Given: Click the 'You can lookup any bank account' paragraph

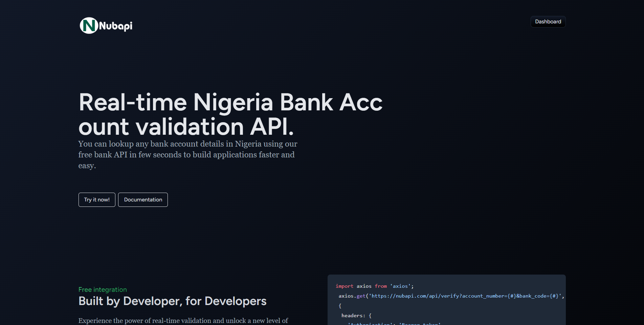Looking at the screenshot, I should tap(188, 155).
